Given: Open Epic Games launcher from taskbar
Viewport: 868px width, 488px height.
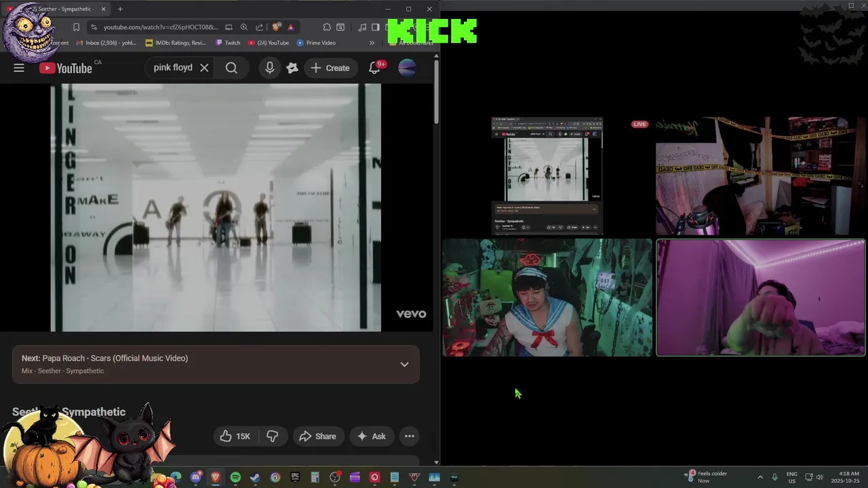Looking at the screenshot, I should tap(295, 477).
